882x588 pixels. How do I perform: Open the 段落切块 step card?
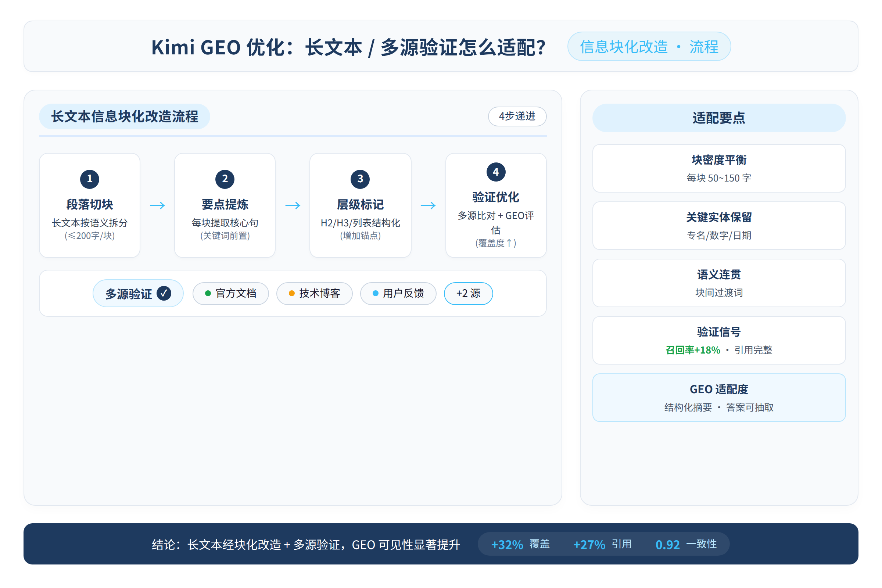point(90,205)
